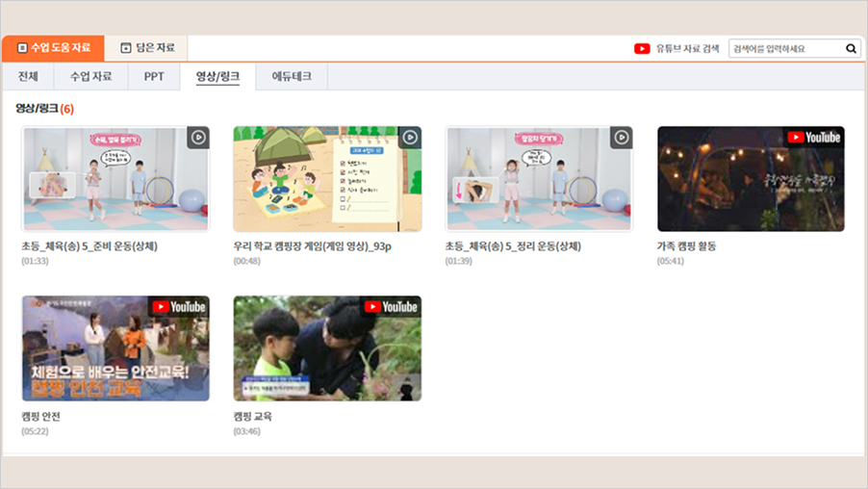Click YouTube badge on 캠핑 안전 thumbnail
Screen dimensions: 868x489
point(180,307)
